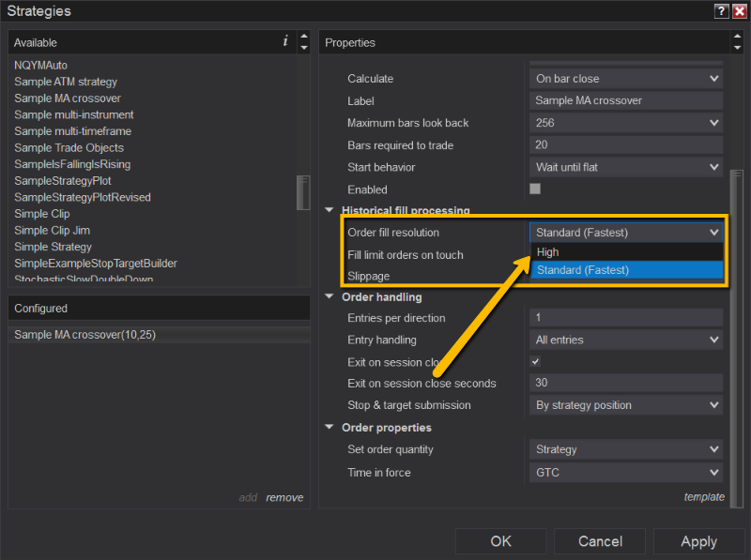Toggle Exit on session close checkbox
The height and width of the screenshot is (560, 751).
[535, 361]
